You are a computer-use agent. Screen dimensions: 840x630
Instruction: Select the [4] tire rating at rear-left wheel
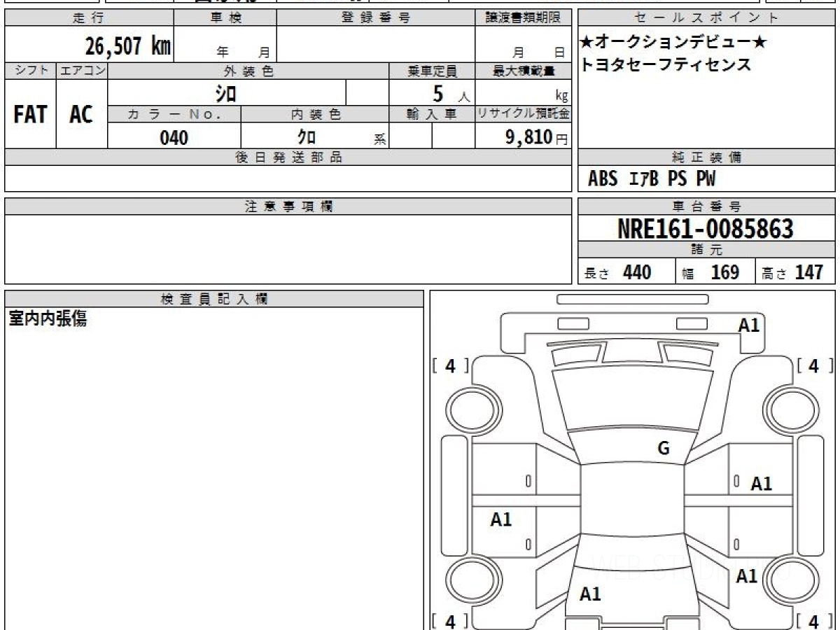(451, 621)
